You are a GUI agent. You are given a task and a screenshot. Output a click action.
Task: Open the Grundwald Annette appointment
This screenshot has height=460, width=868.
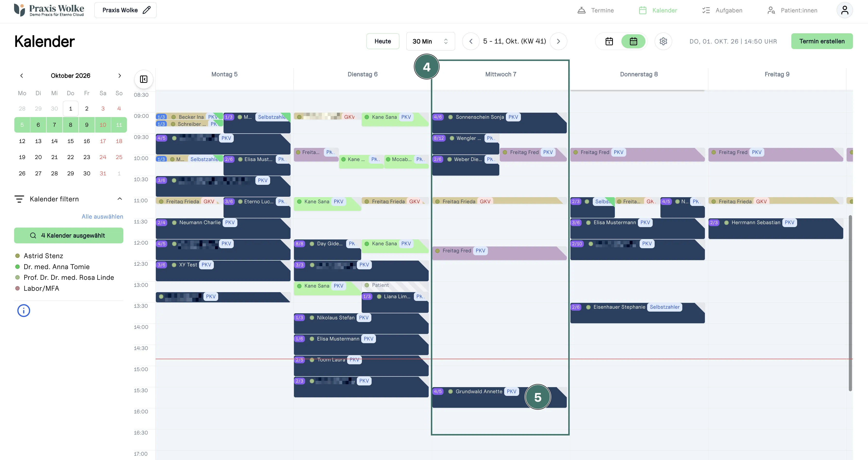[x=499, y=398]
